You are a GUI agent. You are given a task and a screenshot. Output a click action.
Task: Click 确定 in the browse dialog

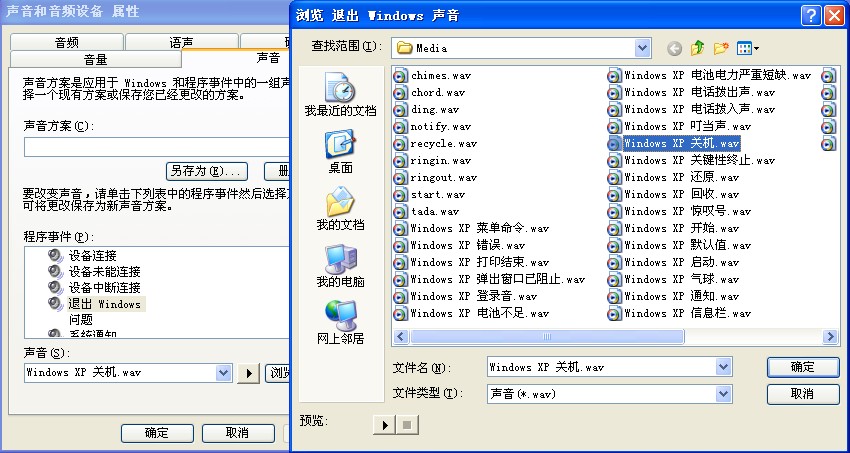pyautogui.click(x=803, y=367)
